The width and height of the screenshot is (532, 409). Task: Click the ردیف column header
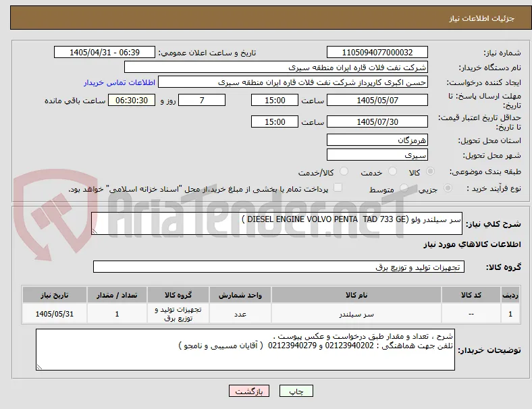(x=510, y=295)
